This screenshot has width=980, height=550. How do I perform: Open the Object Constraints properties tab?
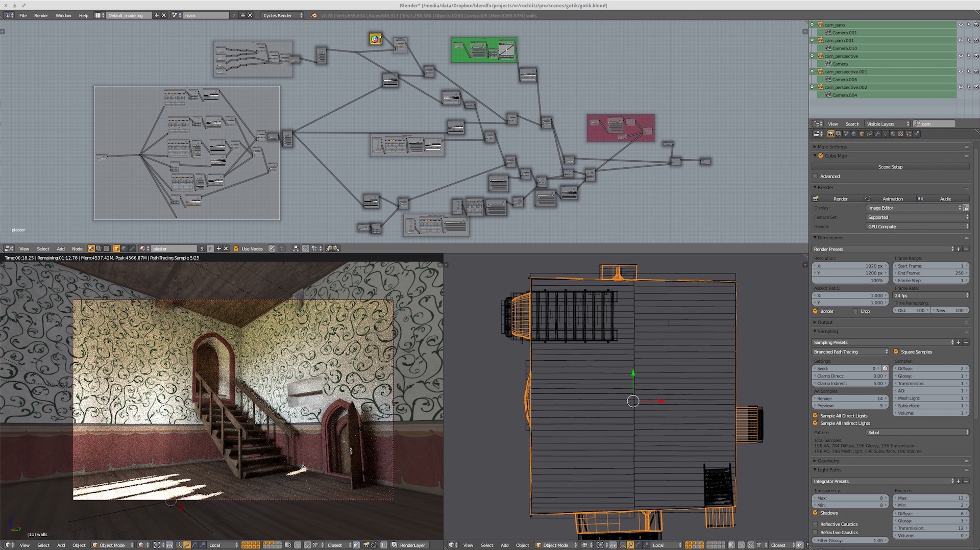(870, 134)
